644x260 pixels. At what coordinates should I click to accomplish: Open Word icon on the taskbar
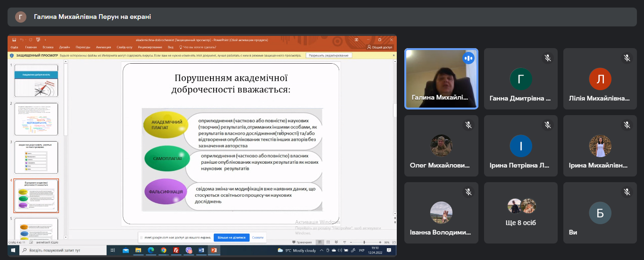click(201, 250)
